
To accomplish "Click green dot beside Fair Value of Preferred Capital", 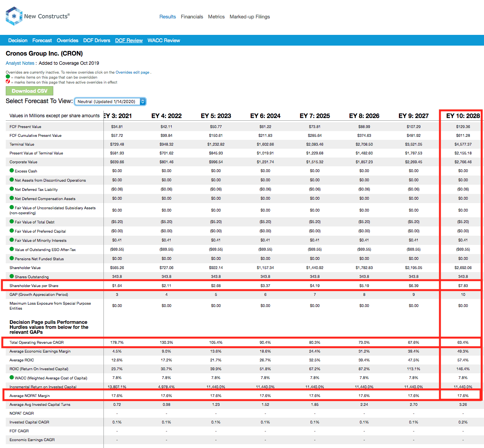I will [x=11, y=231].
